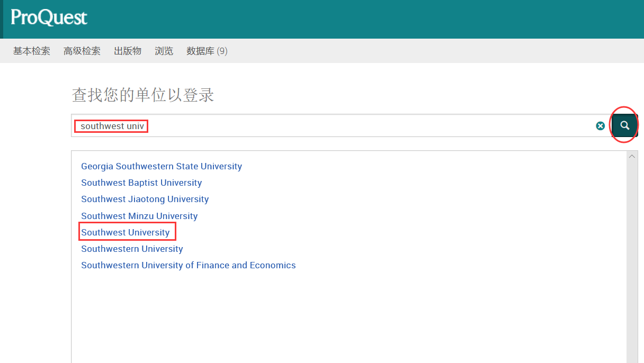This screenshot has height=363, width=644.
Task: Click the ProQuest logo
Action: tap(49, 18)
